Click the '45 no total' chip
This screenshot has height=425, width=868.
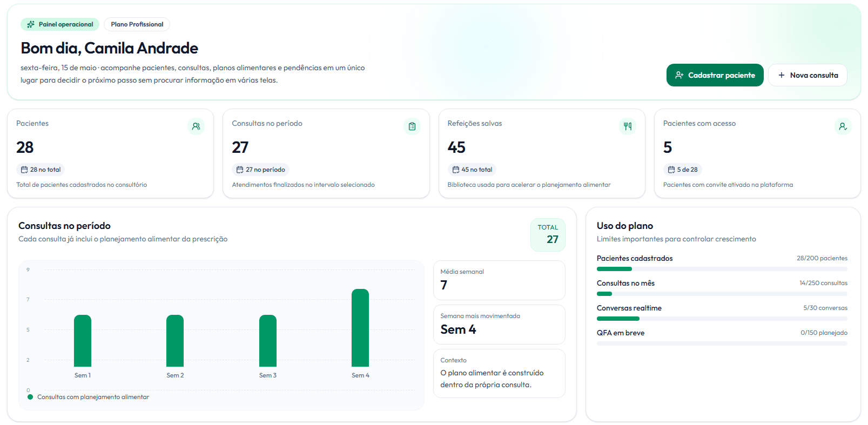pos(472,170)
